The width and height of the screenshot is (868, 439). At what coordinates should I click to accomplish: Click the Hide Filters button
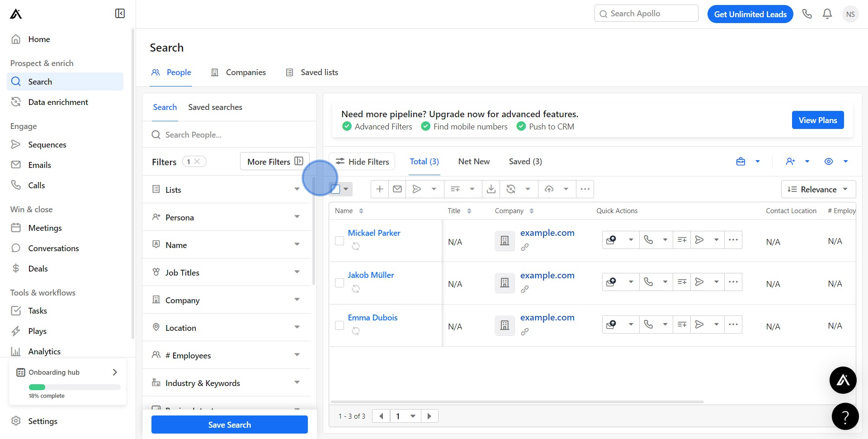tap(362, 162)
